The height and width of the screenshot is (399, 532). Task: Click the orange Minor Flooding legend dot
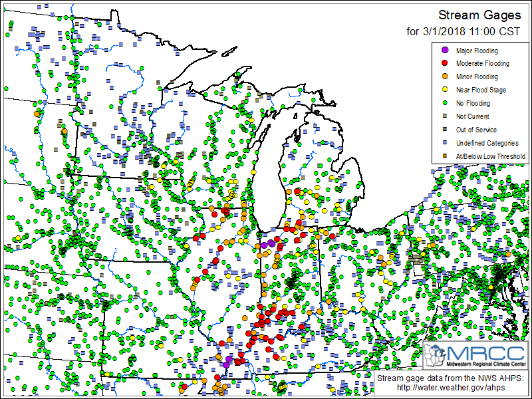pyautogui.click(x=445, y=76)
